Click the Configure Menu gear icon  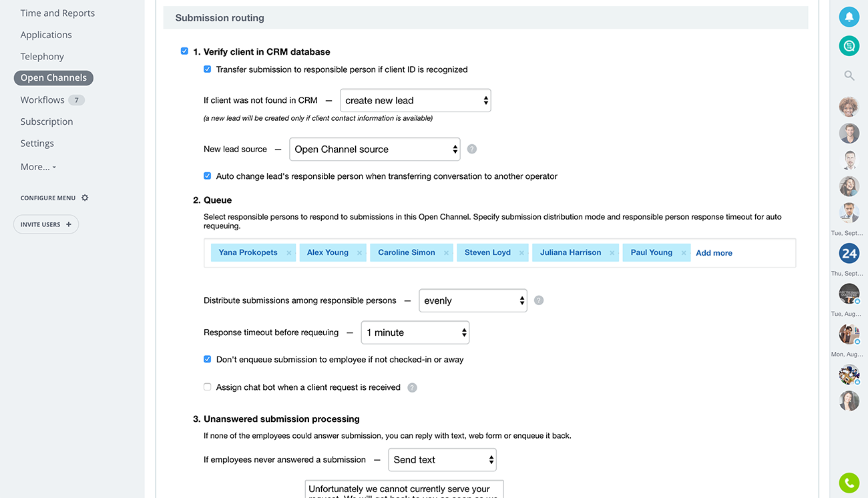[85, 198]
